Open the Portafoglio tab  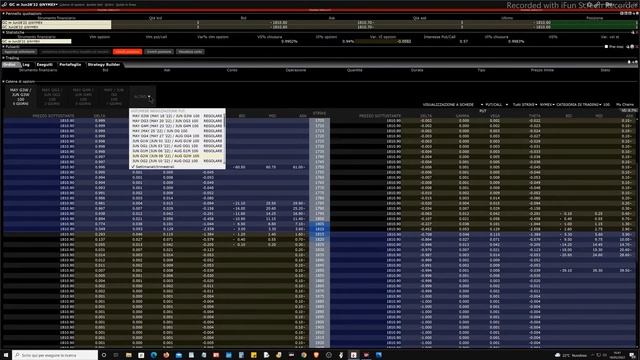click(x=70, y=64)
